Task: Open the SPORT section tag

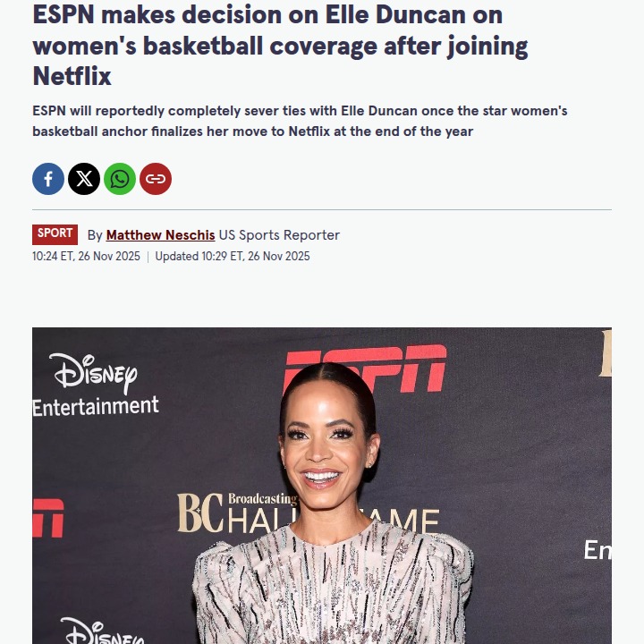Action: tap(55, 234)
